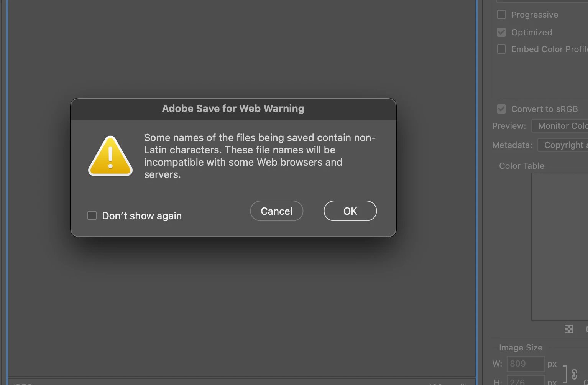The height and width of the screenshot is (385, 588).
Task: Click the image width field showing 809
Action: pos(526,364)
